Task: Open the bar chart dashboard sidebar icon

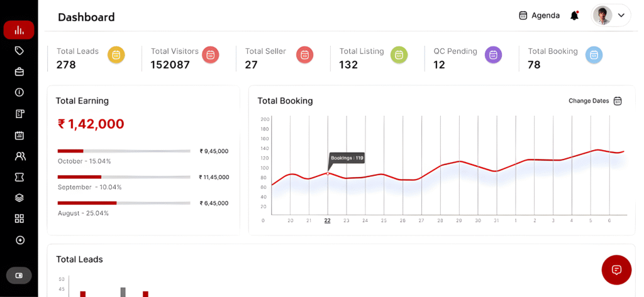Action: 19,30
